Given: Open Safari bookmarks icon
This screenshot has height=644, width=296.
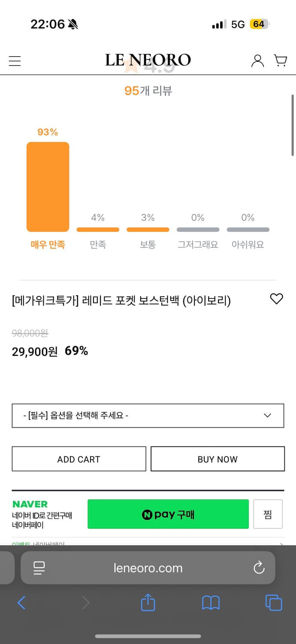Looking at the screenshot, I should point(211,603).
